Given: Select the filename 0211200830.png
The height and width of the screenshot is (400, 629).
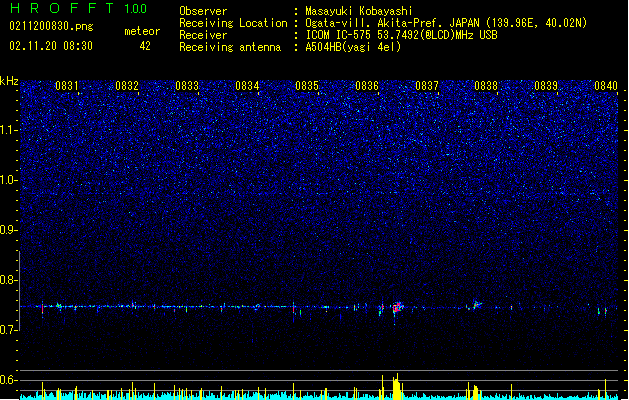Looking at the screenshot, I should 51,26.
